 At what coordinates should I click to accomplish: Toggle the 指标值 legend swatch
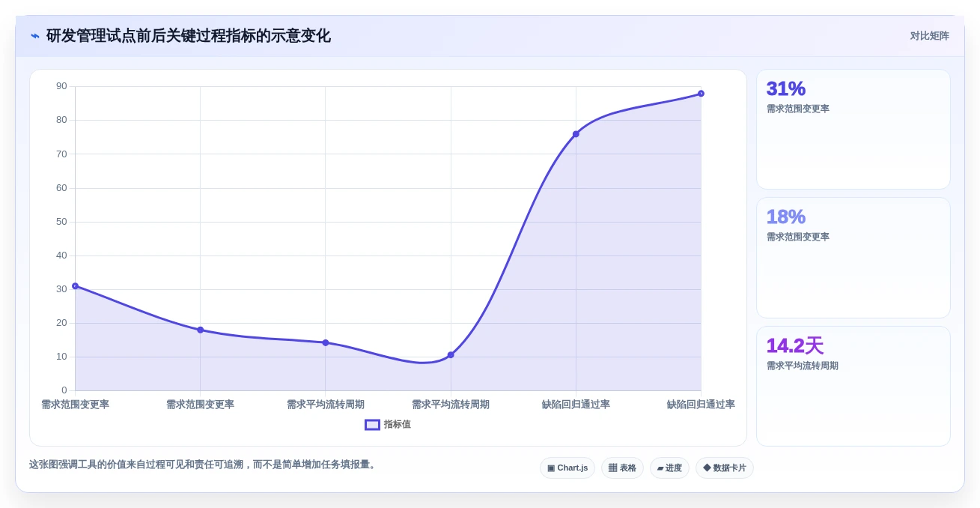372,425
